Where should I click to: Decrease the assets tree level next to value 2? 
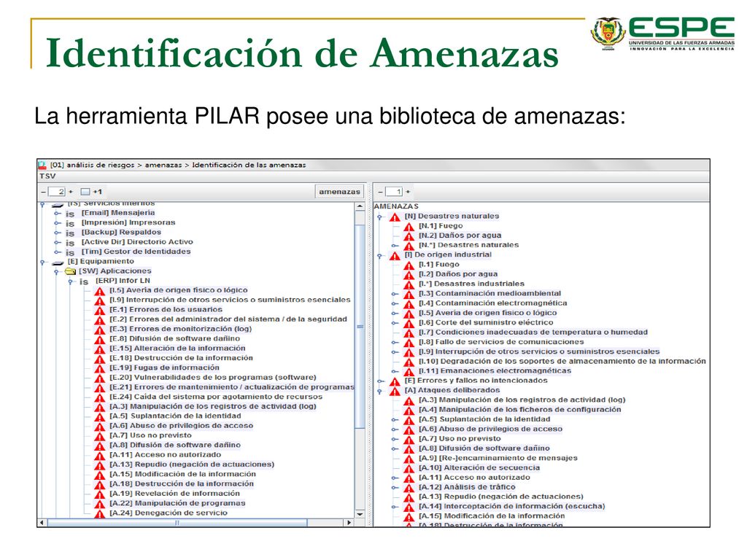point(44,192)
